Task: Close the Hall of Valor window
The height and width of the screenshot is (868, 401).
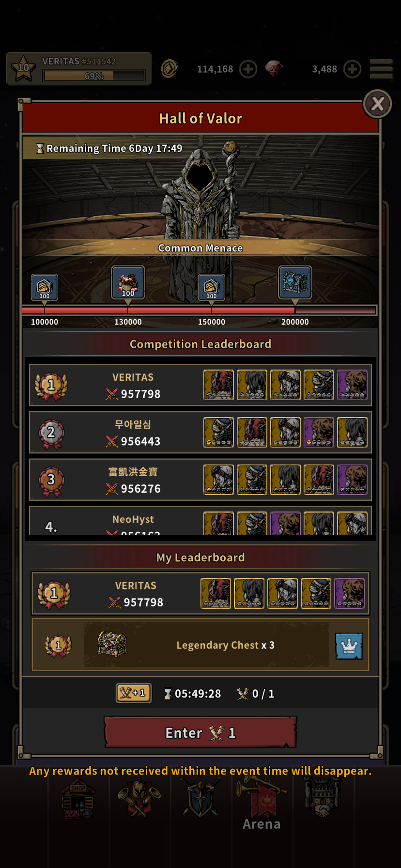Action: (x=377, y=104)
